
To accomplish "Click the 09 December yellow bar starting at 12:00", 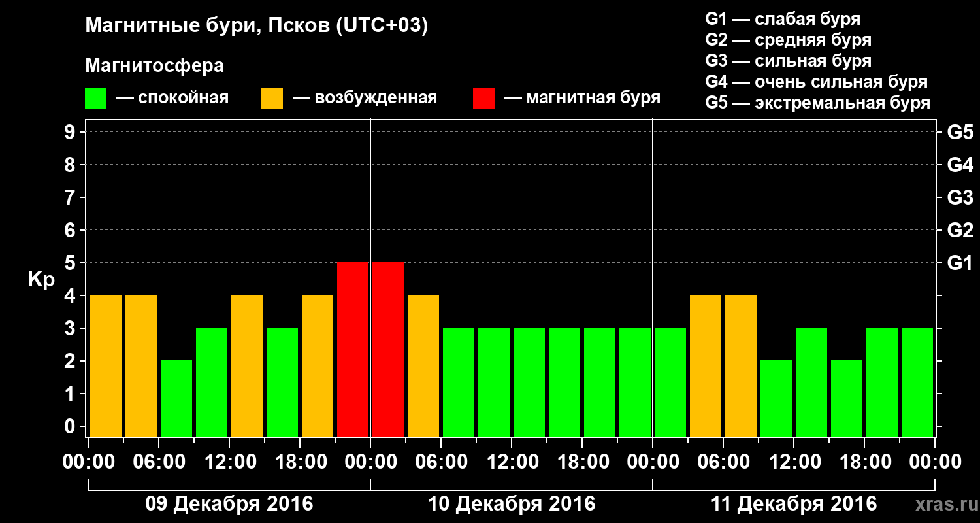I will click(x=247, y=366).
